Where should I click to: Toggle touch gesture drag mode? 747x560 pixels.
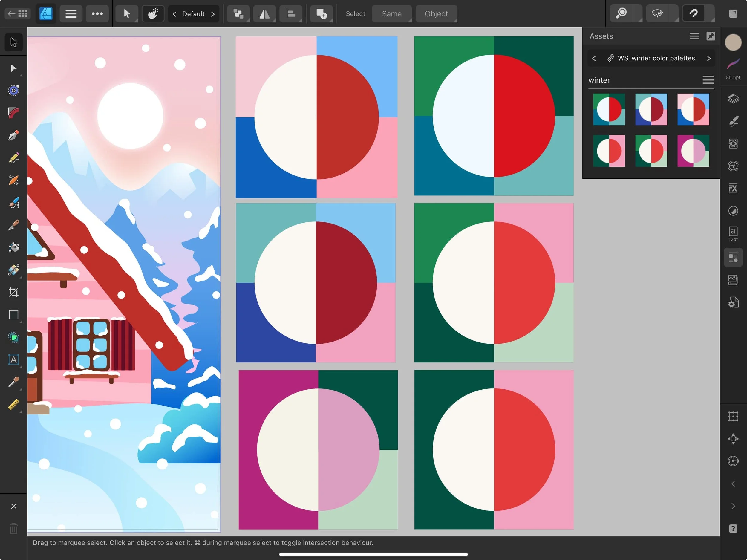pos(153,13)
